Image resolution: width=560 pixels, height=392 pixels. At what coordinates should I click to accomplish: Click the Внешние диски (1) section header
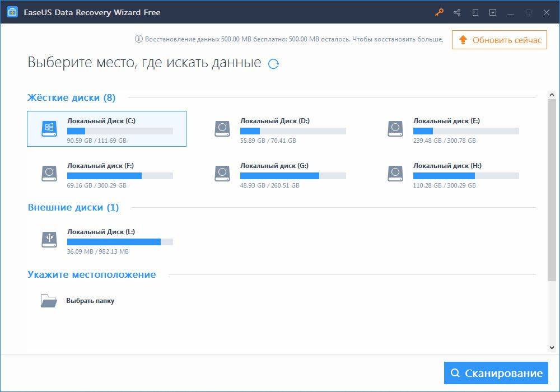73,207
